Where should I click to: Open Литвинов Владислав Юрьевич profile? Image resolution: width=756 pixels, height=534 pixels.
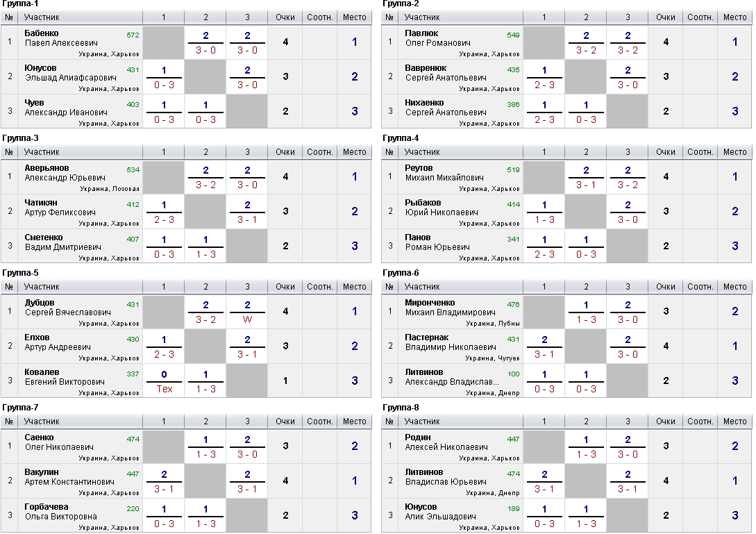pos(446,476)
